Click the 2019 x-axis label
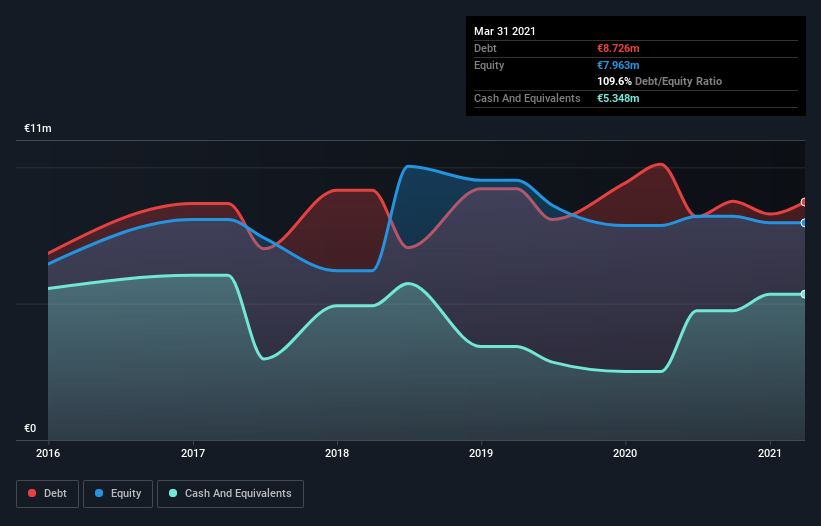 (481, 453)
